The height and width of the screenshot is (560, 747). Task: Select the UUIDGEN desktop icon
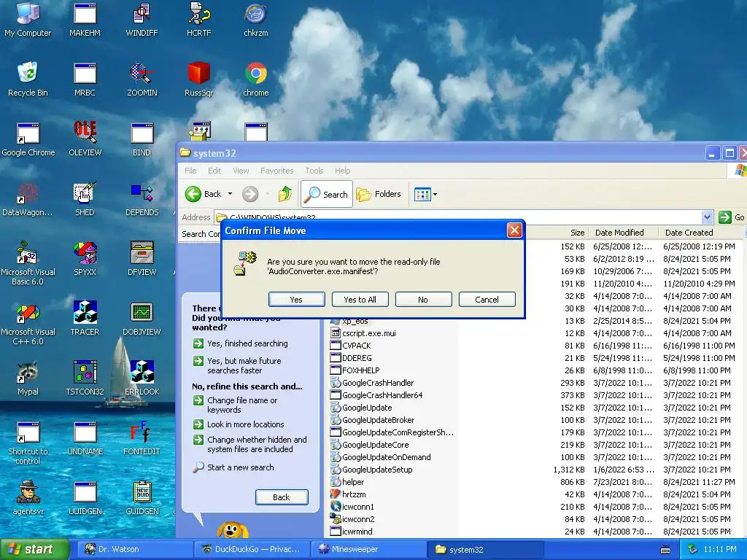85,497
